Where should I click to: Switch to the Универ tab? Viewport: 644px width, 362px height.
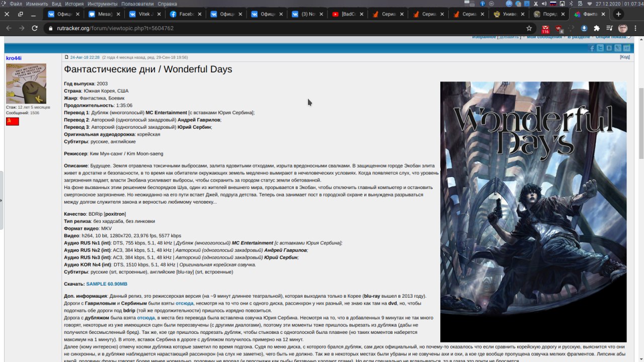click(508, 14)
